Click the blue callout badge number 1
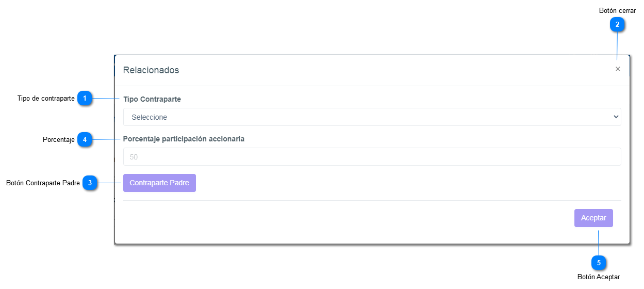 (85, 98)
